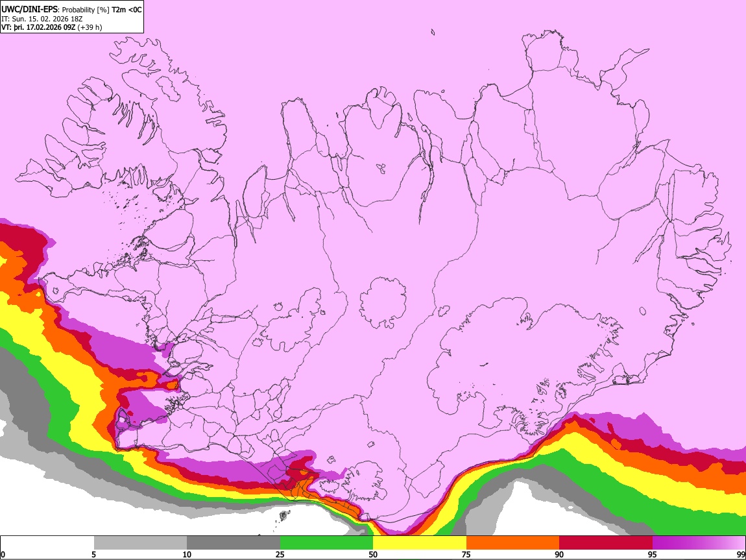Click the legend tick label 50
The height and width of the screenshot is (560, 746).
[x=373, y=555]
